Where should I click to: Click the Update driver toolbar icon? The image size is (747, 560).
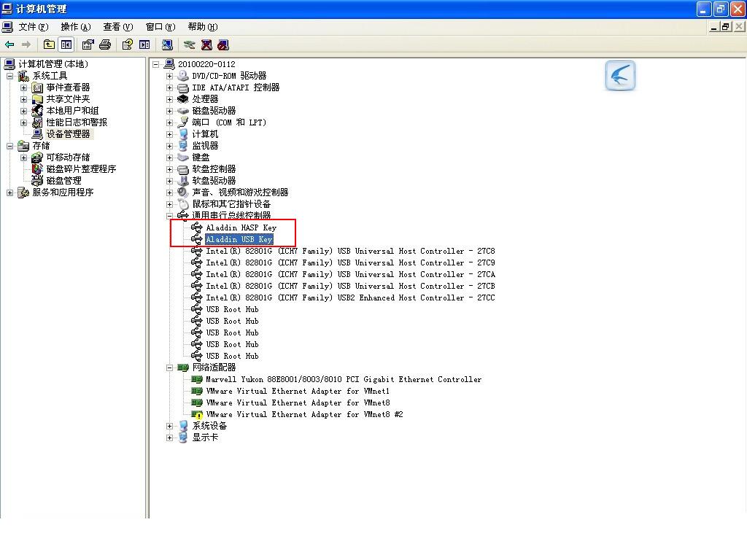pos(190,44)
